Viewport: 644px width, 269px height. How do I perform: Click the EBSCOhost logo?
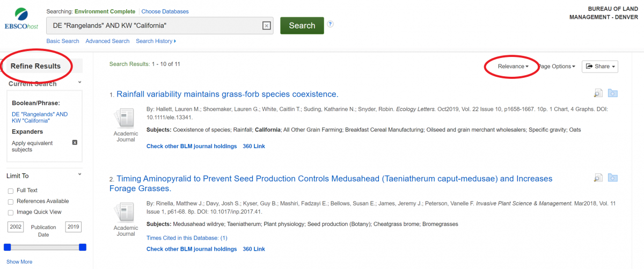pos(21,19)
